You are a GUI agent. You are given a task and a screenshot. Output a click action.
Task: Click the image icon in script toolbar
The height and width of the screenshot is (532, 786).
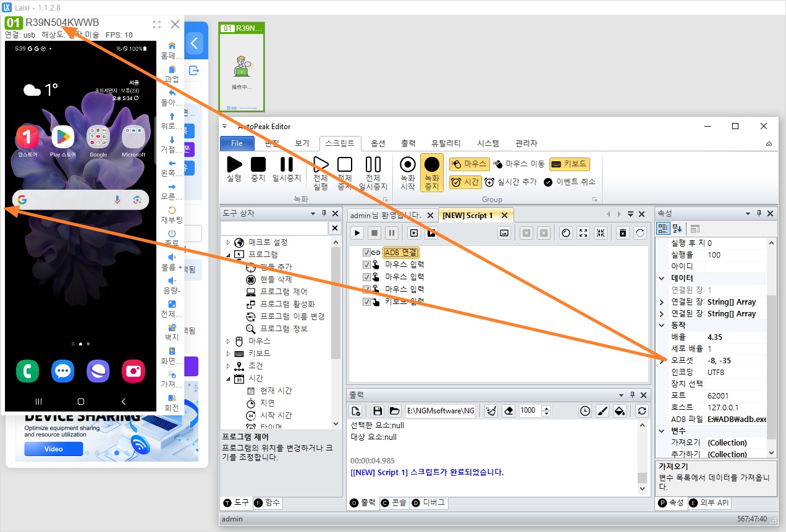[x=504, y=233]
